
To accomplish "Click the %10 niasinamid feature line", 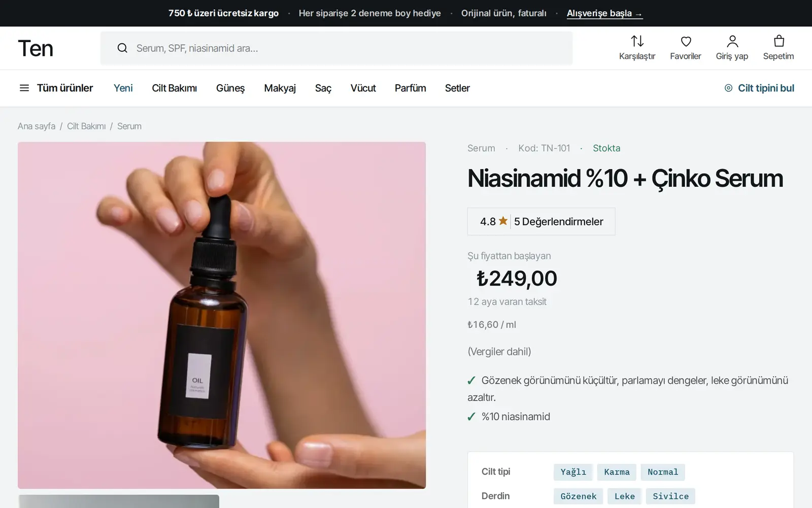I will pos(509,417).
